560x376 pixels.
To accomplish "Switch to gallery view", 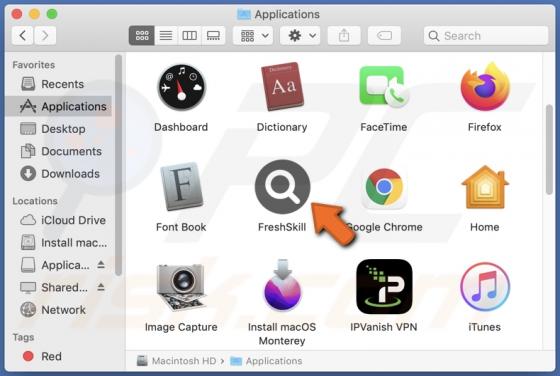I will point(213,35).
